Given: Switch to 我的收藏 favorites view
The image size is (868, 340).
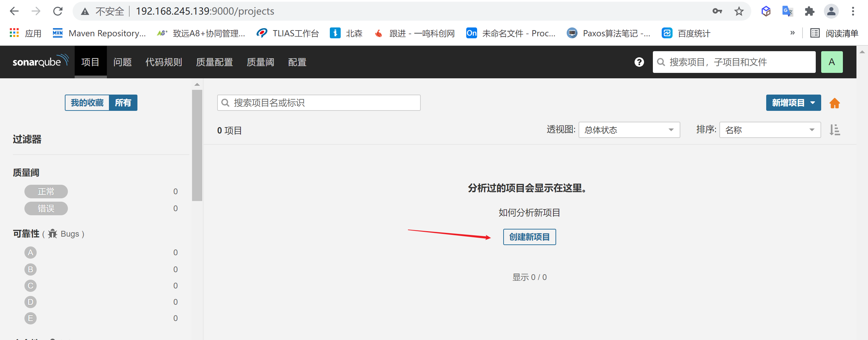Looking at the screenshot, I should [87, 103].
